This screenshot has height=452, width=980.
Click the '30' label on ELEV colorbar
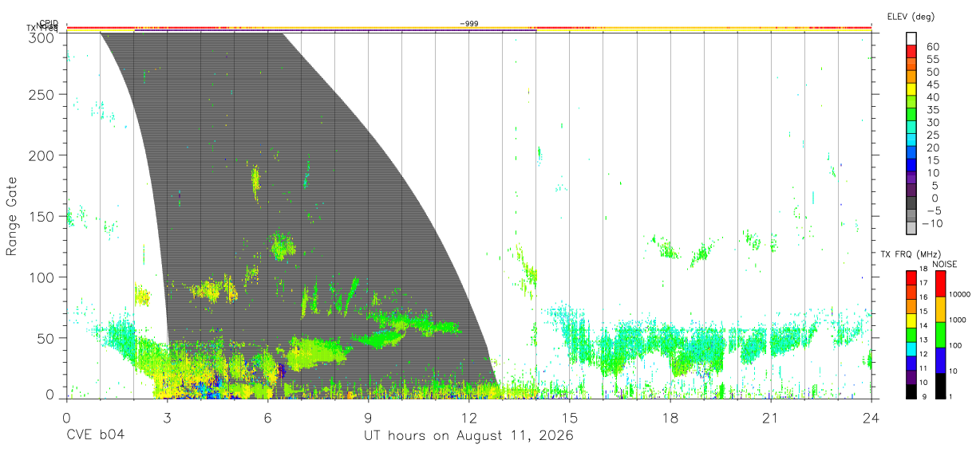pos(932,123)
